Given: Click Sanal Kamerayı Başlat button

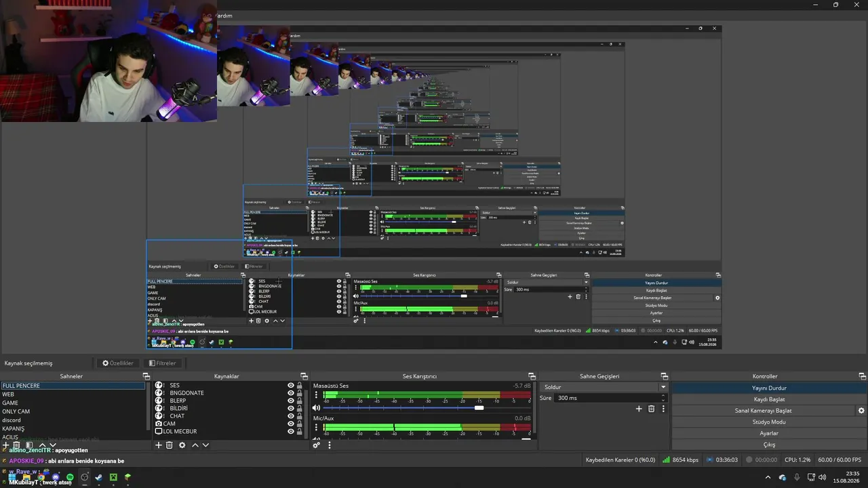Looking at the screenshot, I should click(x=764, y=411).
